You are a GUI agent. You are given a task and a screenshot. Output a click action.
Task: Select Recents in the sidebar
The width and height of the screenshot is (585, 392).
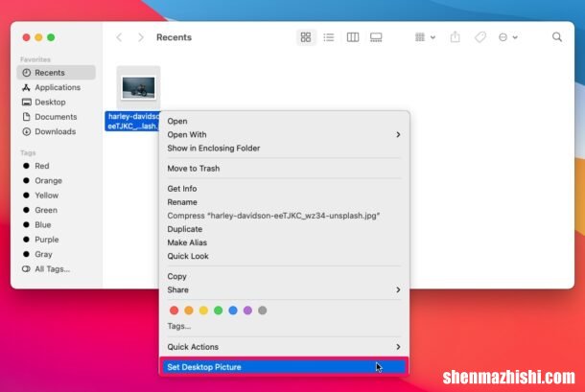coord(56,72)
